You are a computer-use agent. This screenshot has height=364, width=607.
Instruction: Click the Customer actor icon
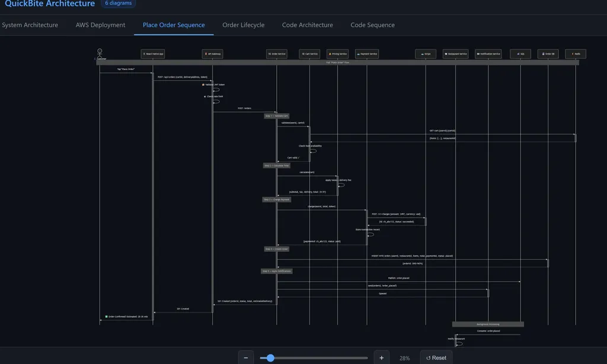point(100,53)
